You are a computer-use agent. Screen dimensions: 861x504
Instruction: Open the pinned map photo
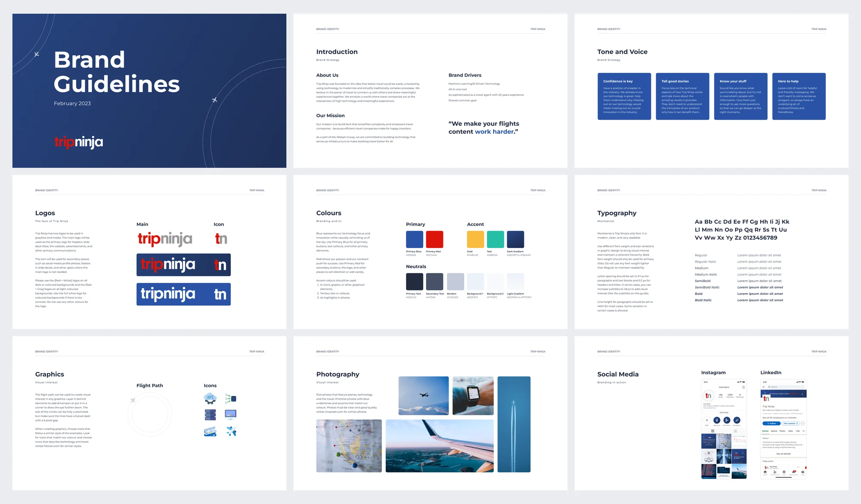pos(349,446)
